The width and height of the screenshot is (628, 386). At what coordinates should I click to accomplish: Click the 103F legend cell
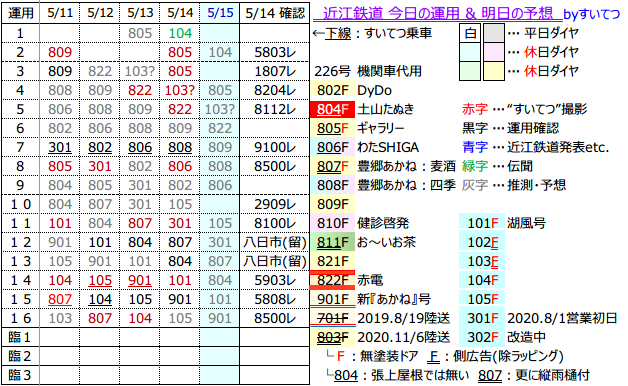pyautogui.click(x=482, y=261)
